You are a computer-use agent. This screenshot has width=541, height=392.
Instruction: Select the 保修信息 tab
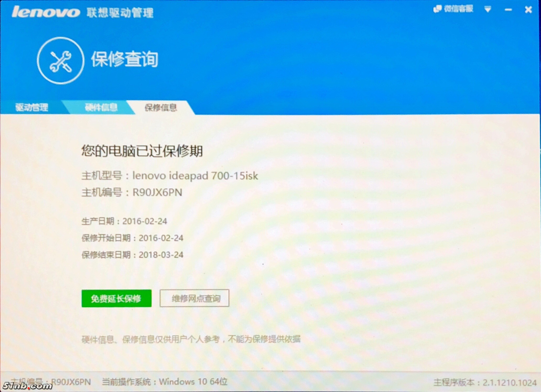(x=161, y=108)
